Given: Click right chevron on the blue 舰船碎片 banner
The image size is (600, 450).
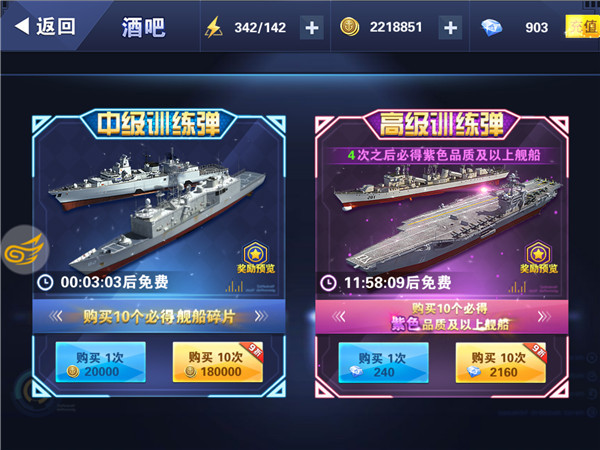Looking at the screenshot, I should tap(261, 316).
